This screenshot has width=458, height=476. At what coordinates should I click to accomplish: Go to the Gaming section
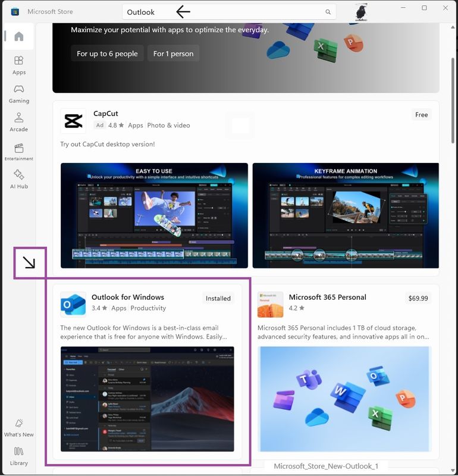[x=19, y=94]
